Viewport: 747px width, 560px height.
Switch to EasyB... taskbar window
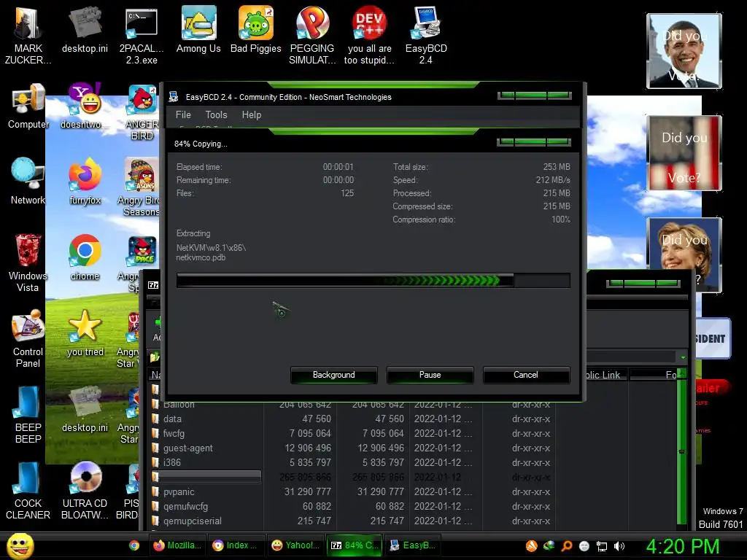pyautogui.click(x=413, y=545)
